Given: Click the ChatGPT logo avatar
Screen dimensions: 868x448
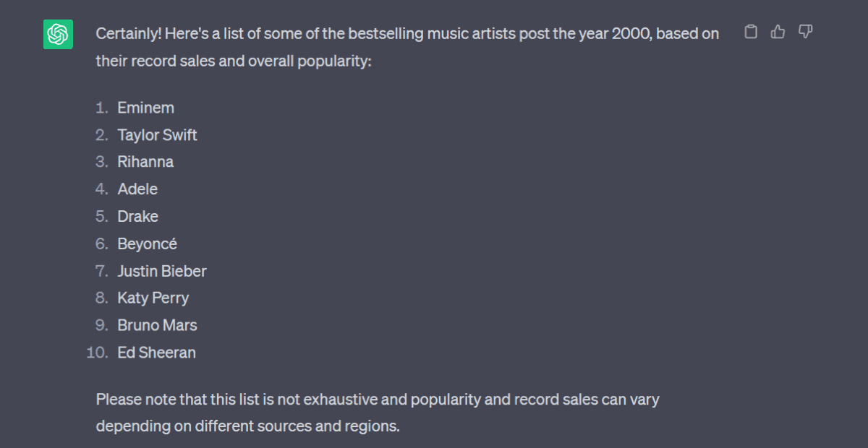Looking at the screenshot, I should click(x=58, y=34).
